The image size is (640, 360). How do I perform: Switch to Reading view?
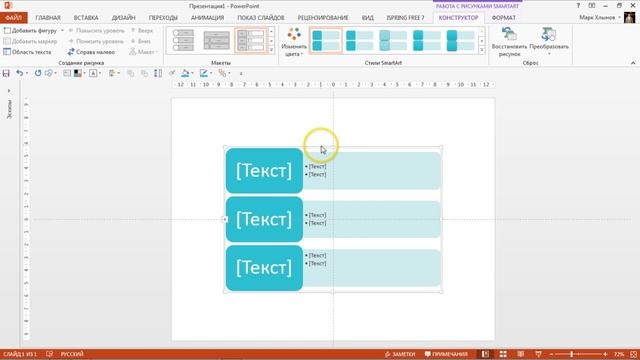coord(520,354)
